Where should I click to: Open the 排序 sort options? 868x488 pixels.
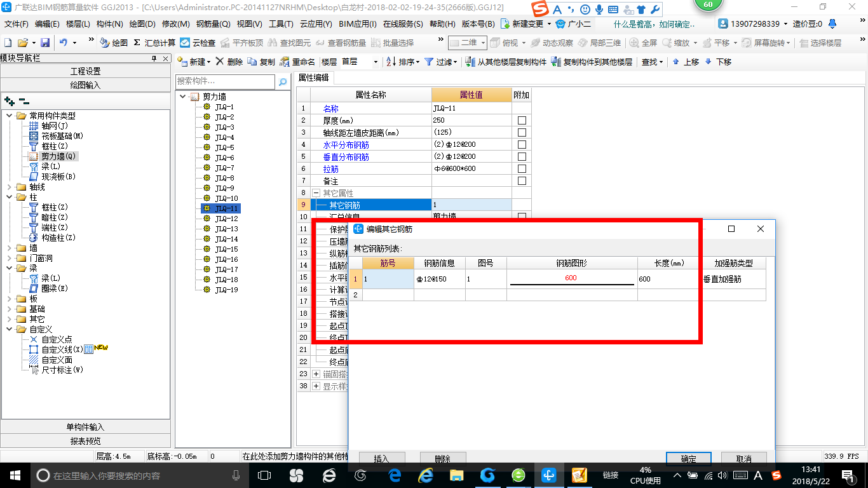point(403,62)
